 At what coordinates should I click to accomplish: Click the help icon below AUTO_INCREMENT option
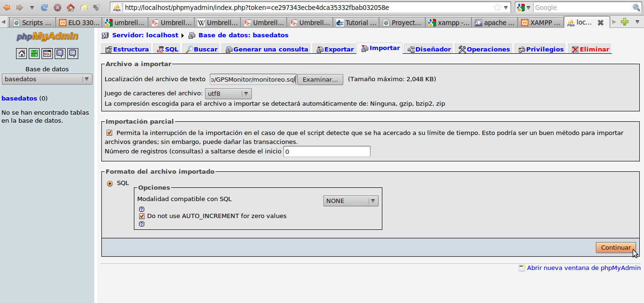click(141, 224)
